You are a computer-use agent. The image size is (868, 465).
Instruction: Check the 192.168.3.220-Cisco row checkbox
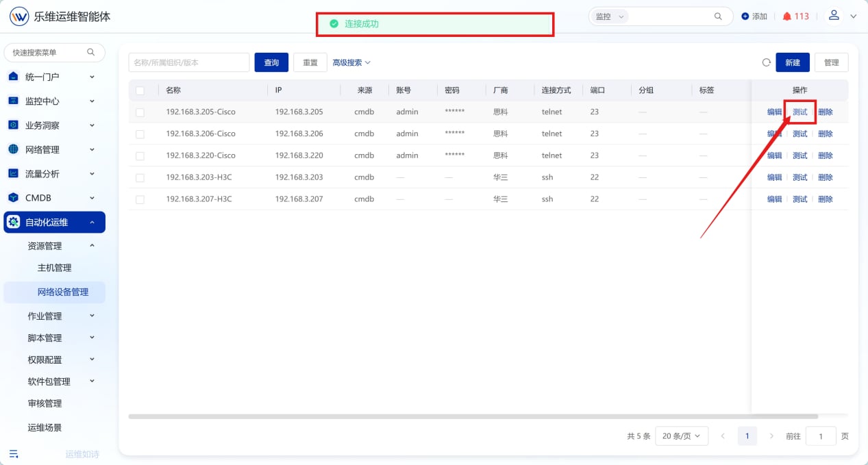tap(140, 156)
